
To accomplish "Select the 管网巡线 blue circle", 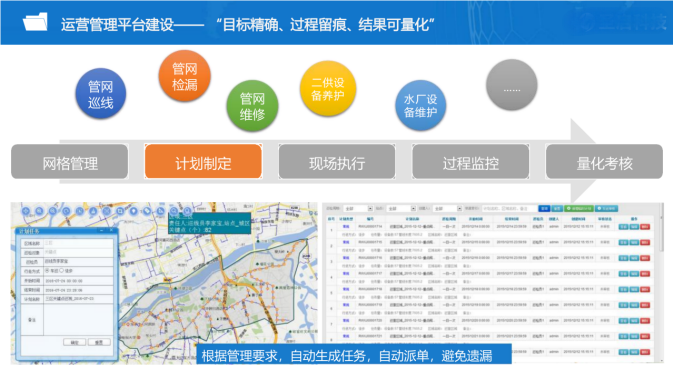I will point(100,94).
